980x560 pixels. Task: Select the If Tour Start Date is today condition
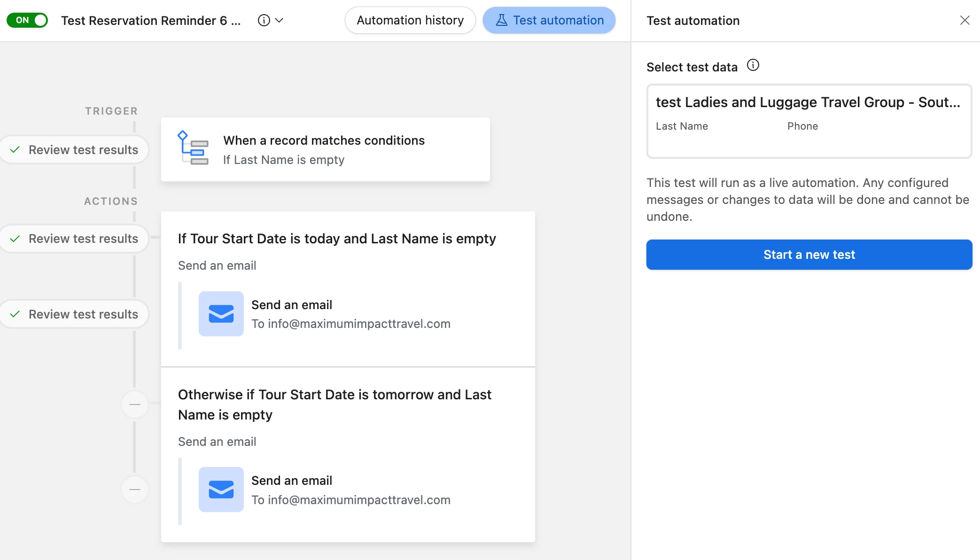[x=336, y=239]
